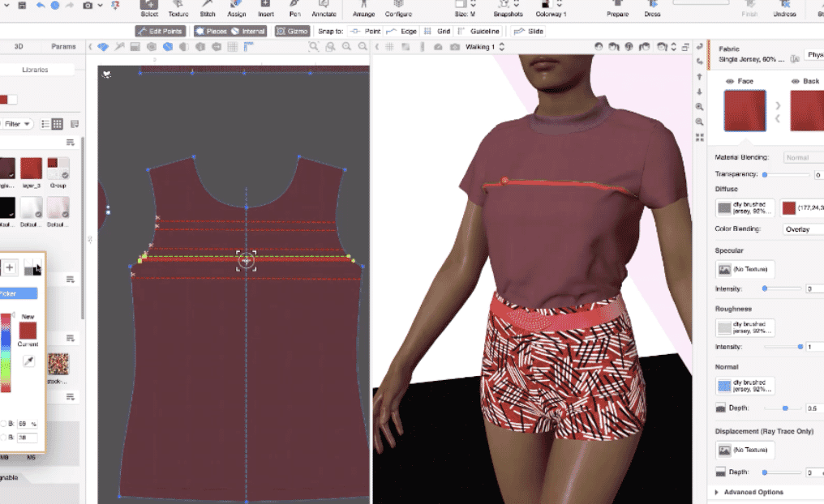Save the file with the floppy icon
The height and width of the screenshot is (504, 824).
[22, 5]
